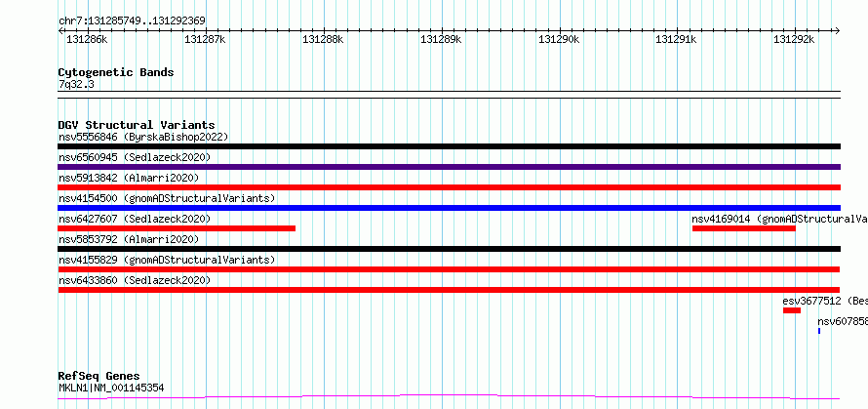Click the nsv4155829 red variant bar

pyautogui.click(x=449, y=269)
